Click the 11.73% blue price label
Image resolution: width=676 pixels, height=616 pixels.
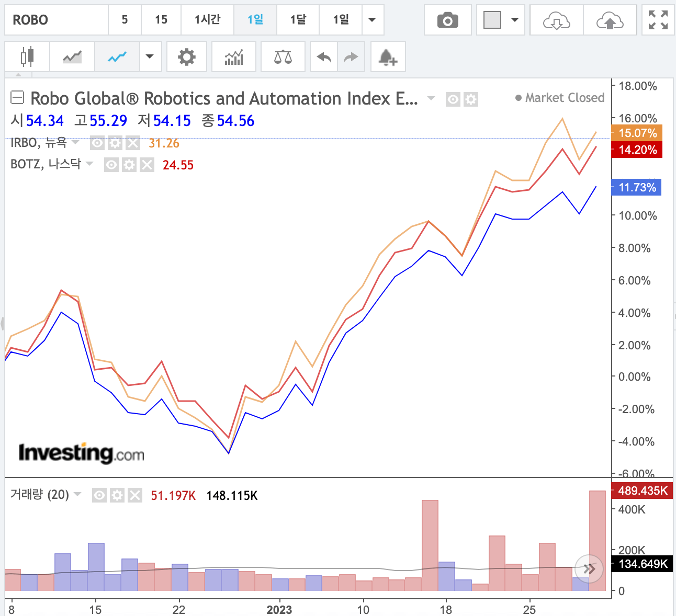pyautogui.click(x=637, y=187)
